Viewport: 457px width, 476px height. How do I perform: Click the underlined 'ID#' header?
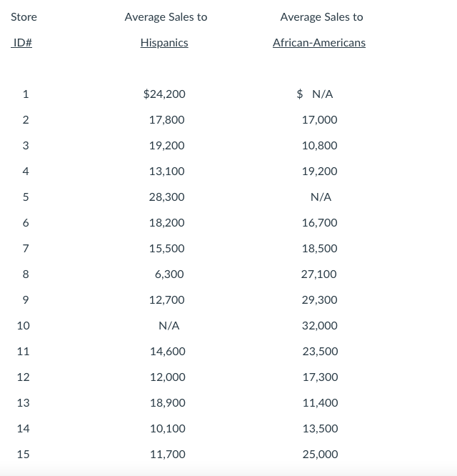23,43
